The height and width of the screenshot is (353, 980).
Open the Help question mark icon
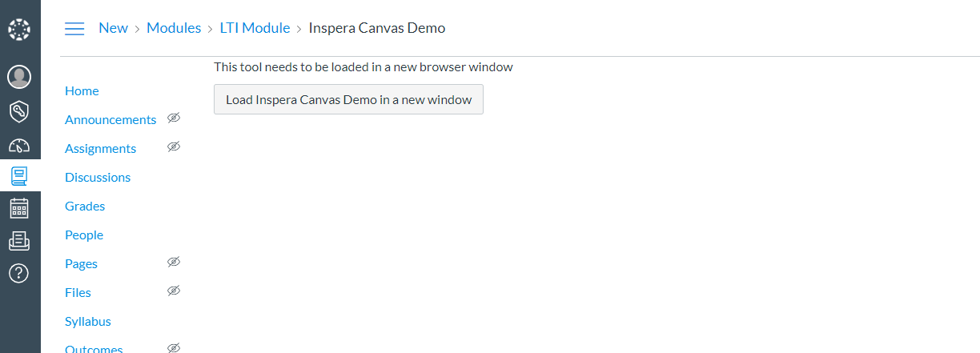[x=19, y=273]
